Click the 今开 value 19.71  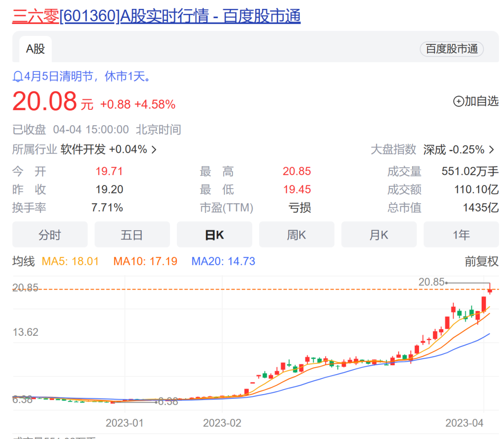(109, 171)
